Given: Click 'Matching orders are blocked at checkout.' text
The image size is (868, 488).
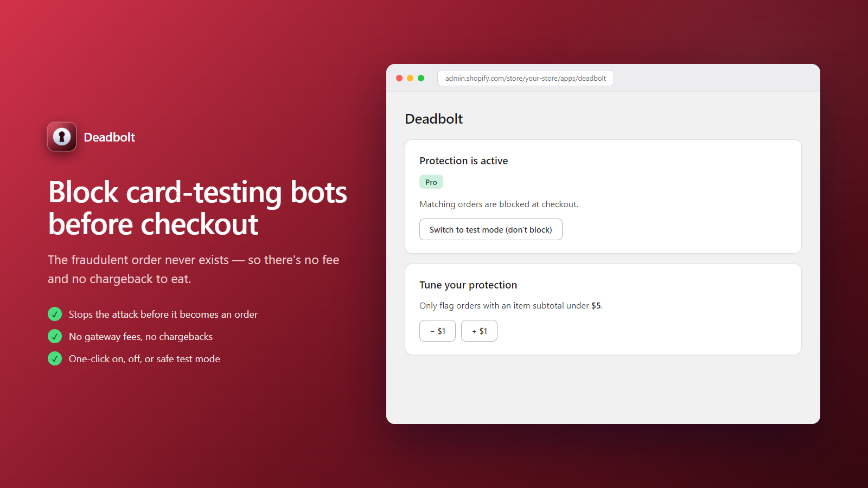Looking at the screenshot, I should click(499, 204).
